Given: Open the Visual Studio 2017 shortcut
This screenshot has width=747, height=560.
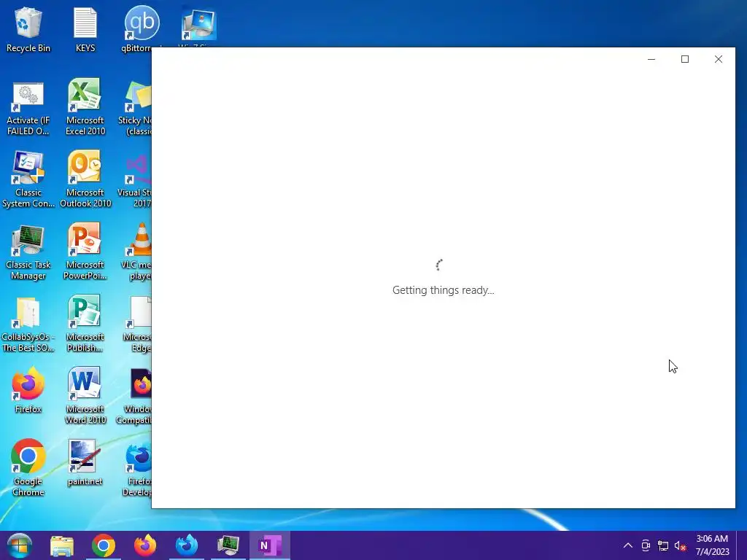Looking at the screenshot, I should click(x=135, y=181).
